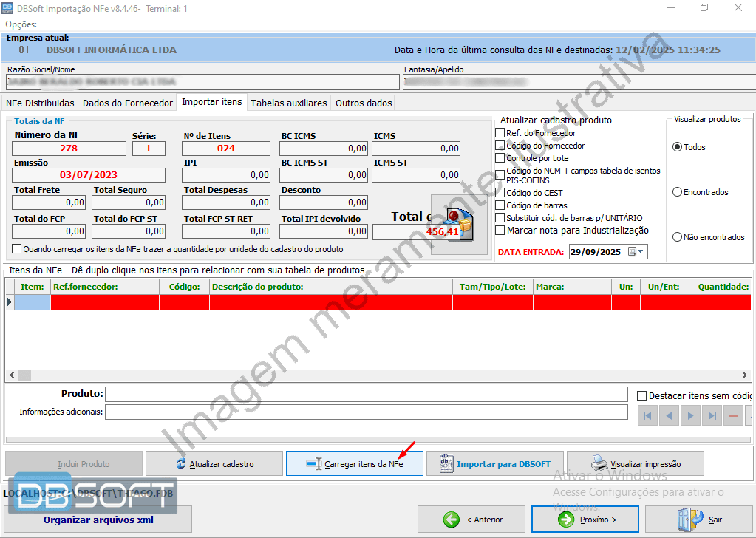Image resolution: width=756 pixels, height=538 pixels.
Task: Enable Controle por Lote checkbox
Action: [x=500, y=158]
